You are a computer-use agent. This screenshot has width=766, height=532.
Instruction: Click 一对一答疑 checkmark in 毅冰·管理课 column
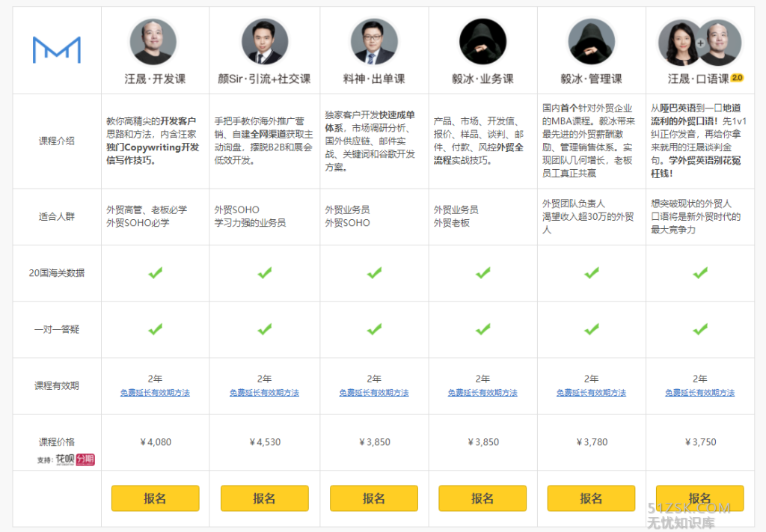coord(592,329)
